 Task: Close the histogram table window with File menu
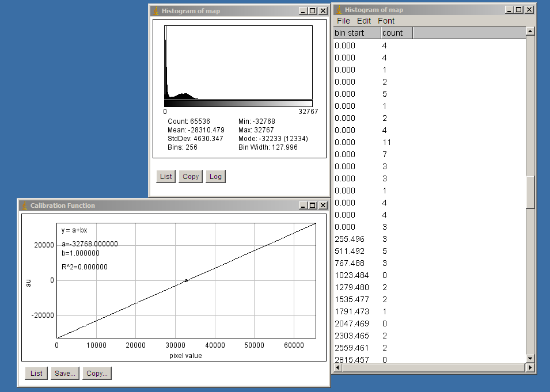[529, 10]
